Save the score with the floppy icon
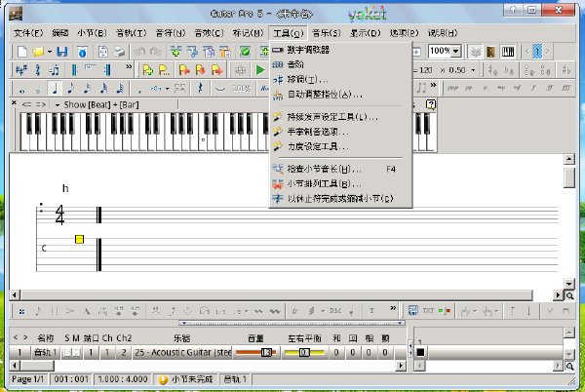Screen dimensions: 585x392 [x=62, y=52]
